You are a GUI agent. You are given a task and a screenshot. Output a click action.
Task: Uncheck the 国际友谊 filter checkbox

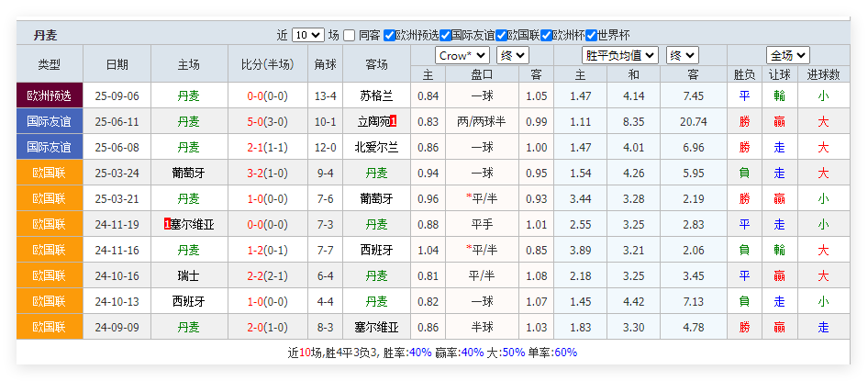(x=445, y=36)
